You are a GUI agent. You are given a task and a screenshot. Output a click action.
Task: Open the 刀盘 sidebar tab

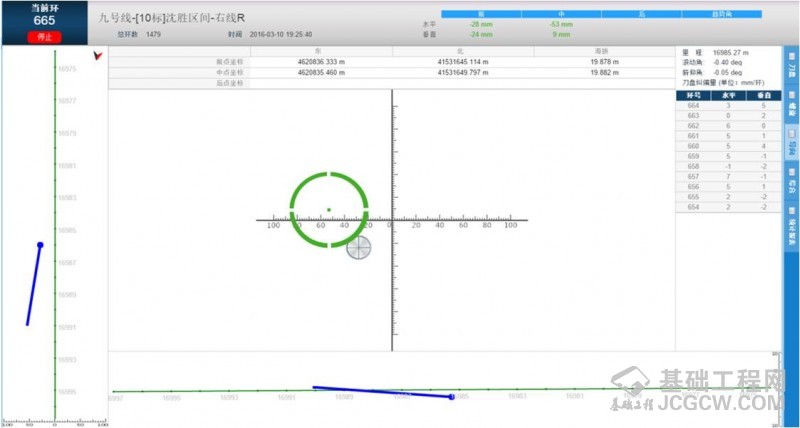[791, 69]
